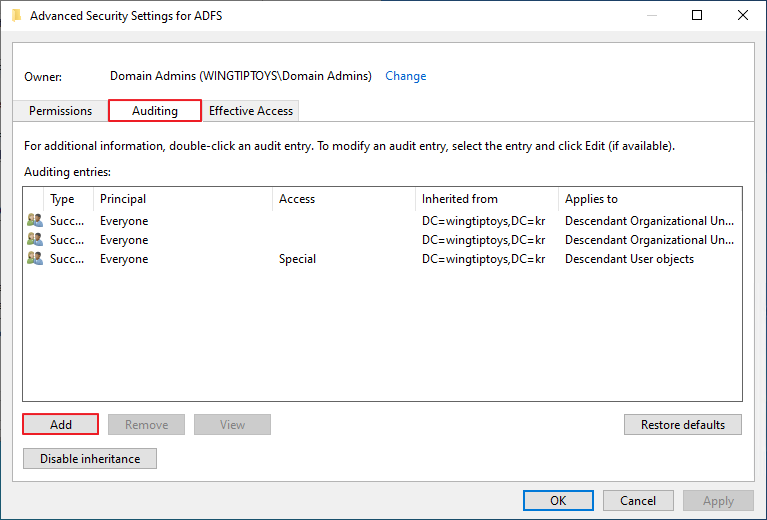Click the Remove button
This screenshot has height=520, width=767.
click(146, 425)
